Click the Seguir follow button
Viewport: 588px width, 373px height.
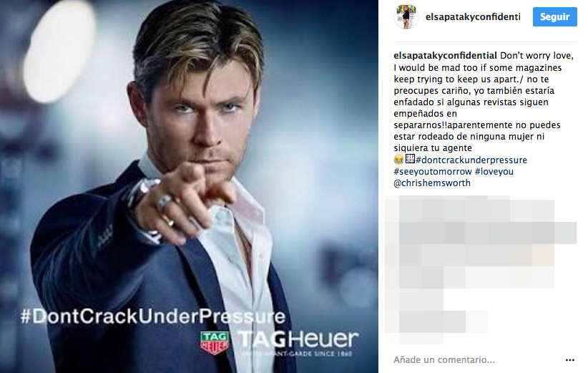click(x=554, y=17)
